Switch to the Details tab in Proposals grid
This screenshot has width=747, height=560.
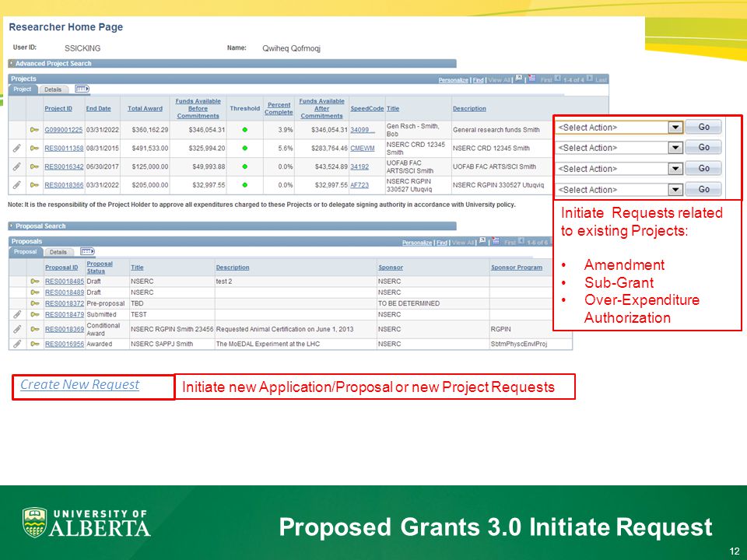[58, 252]
